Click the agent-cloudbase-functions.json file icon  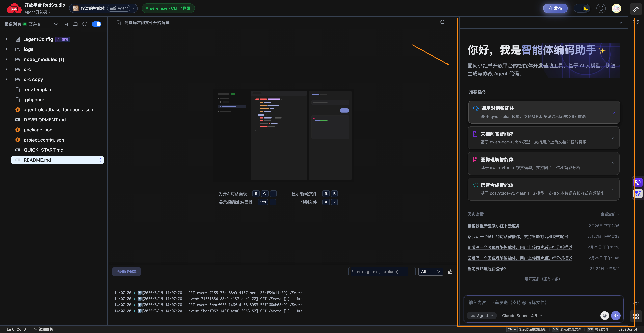coord(18,110)
